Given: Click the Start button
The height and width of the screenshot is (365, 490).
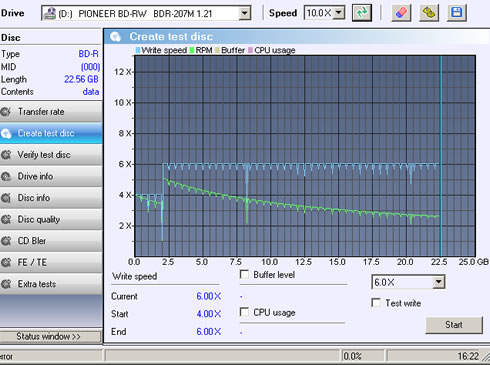Looking at the screenshot, I should pos(454,325).
